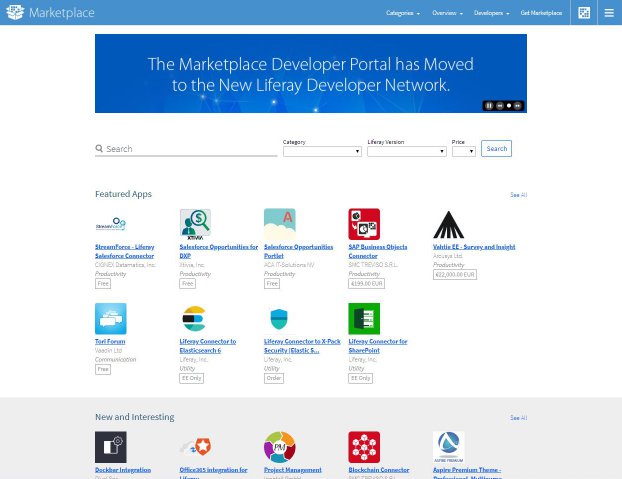Click the search magnifier icon

point(99,148)
